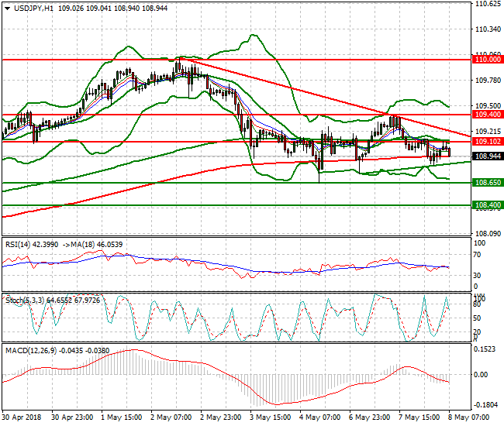Click the 30 Apr 23:00 time label
The width and height of the screenshot is (504, 426).
click(x=72, y=417)
